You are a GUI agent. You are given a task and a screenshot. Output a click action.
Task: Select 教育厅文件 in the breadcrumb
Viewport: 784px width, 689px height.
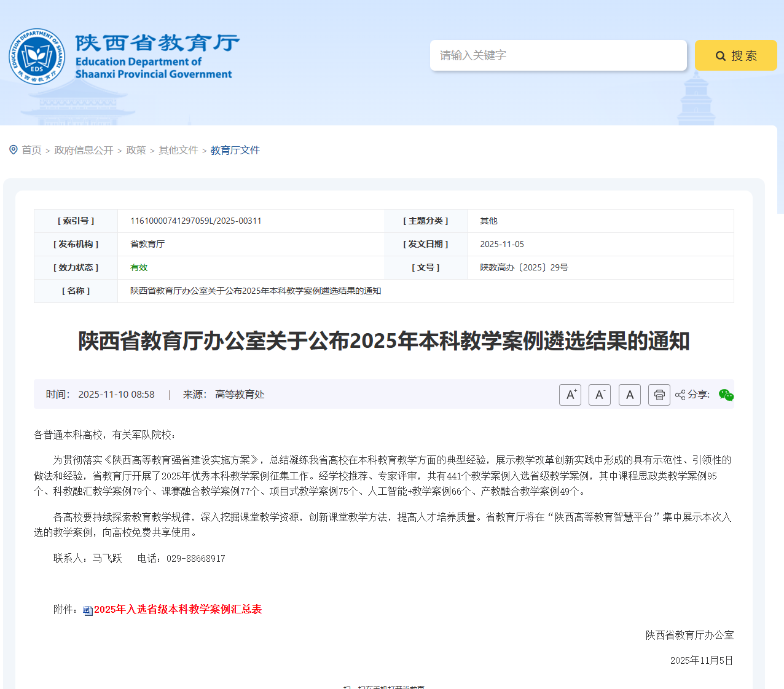point(235,151)
